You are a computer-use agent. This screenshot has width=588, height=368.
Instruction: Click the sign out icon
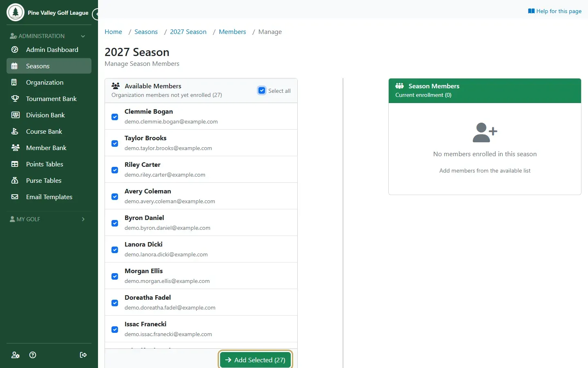click(x=83, y=355)
